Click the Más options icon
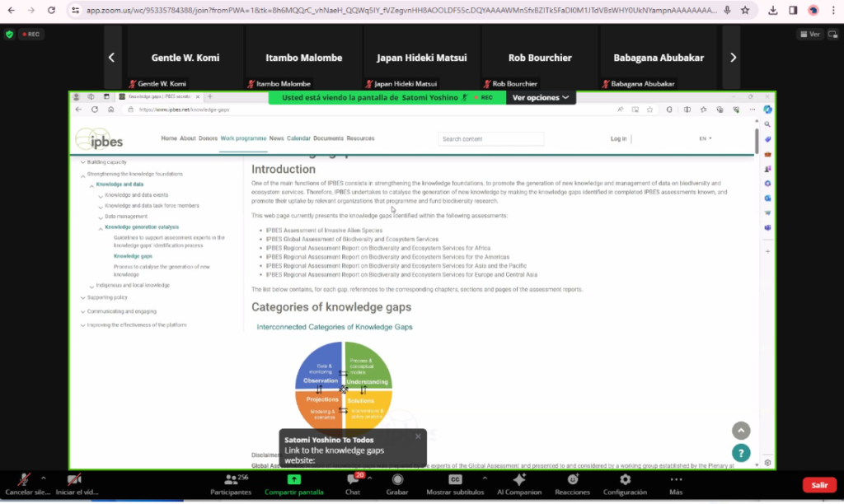Image resolution: width=844 pixels, height=504 pixels. coord(676,480)
